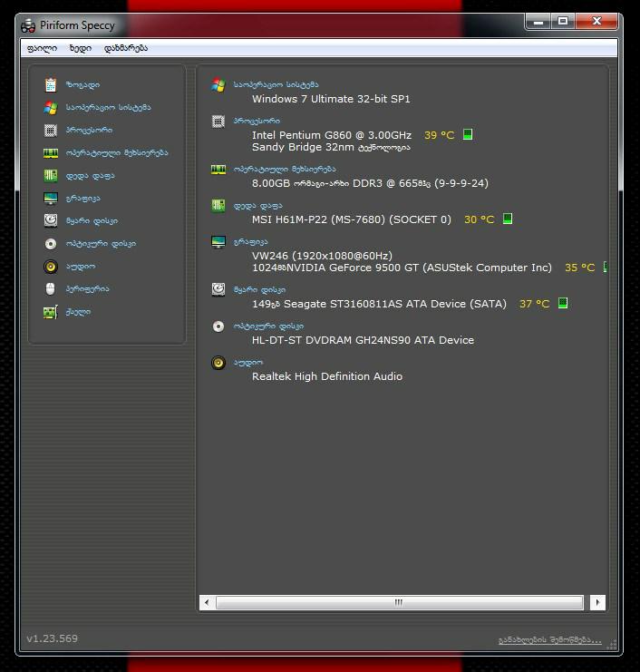The height and width of the screenshot is (672, 640).
Task: Click the 'Seagate ST3160811AS ATA Device (SATA)' text
Action: tap(395, 305)
